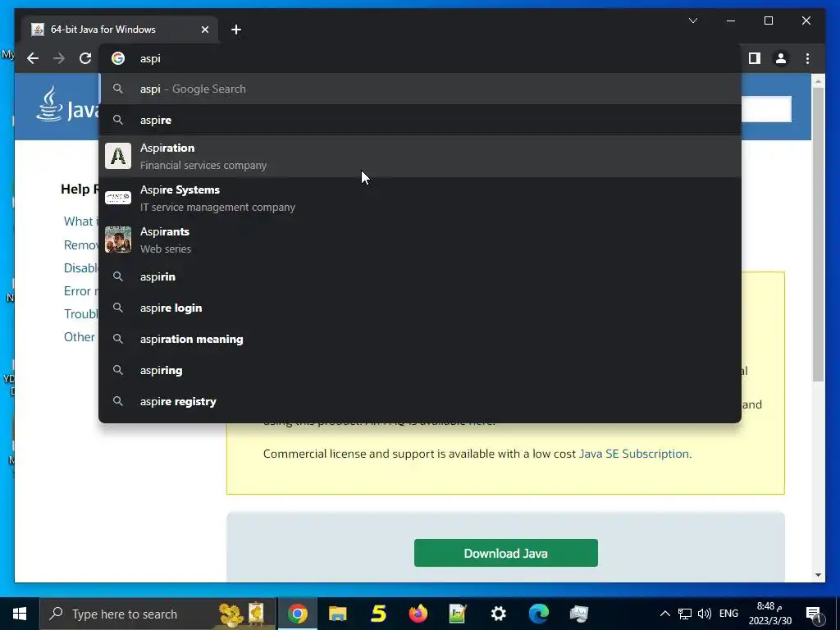Open Settings gear in the taskbar
Image resolution: width=840 pixels, height=630 pixels.
(x=498, y=614)
